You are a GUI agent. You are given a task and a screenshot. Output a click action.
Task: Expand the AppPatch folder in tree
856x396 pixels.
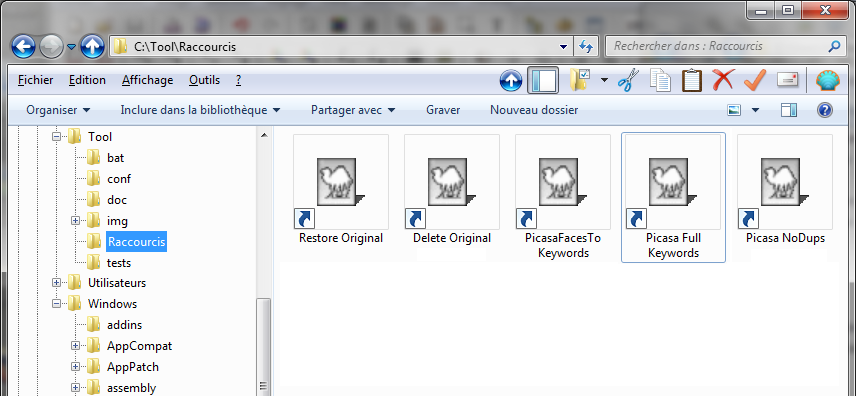pos(75,367)
